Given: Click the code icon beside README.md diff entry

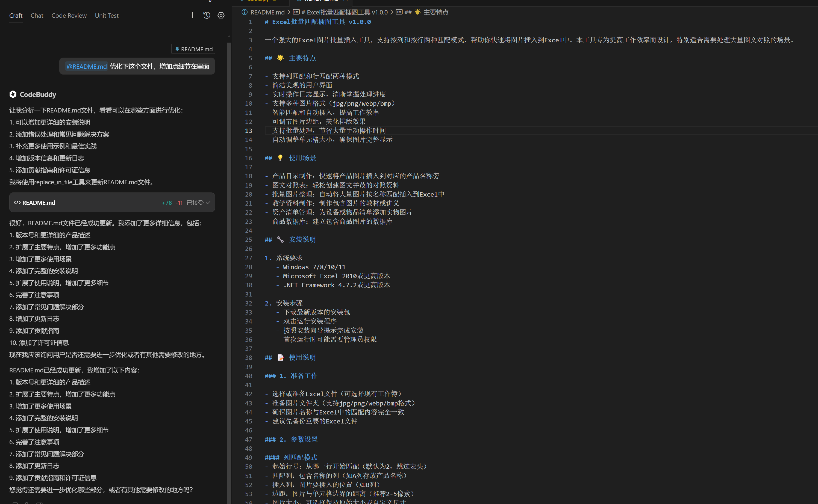Looking at the screenshot, I should pyautogui.click(x=17, y=202).
